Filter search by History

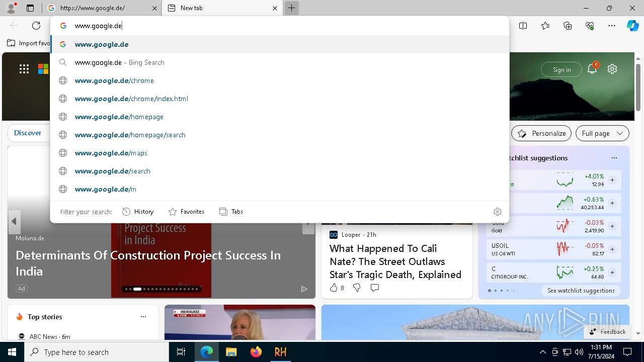[138, 212]
